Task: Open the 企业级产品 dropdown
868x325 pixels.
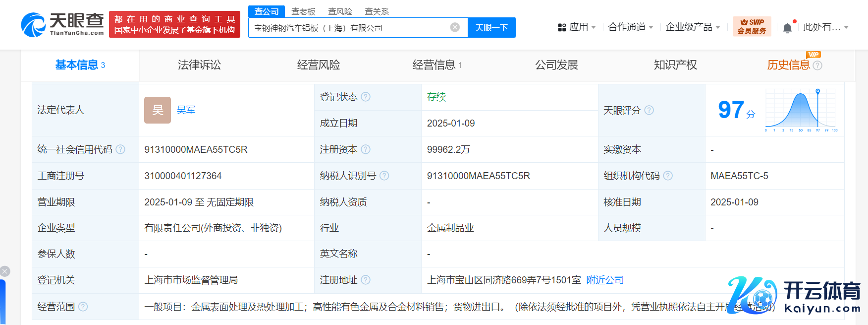Action: (692, 27)
